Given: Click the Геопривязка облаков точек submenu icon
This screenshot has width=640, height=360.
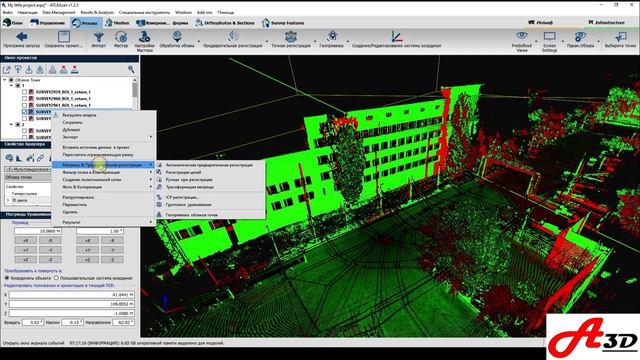Looking at the screenshot, I should [159, 215].
